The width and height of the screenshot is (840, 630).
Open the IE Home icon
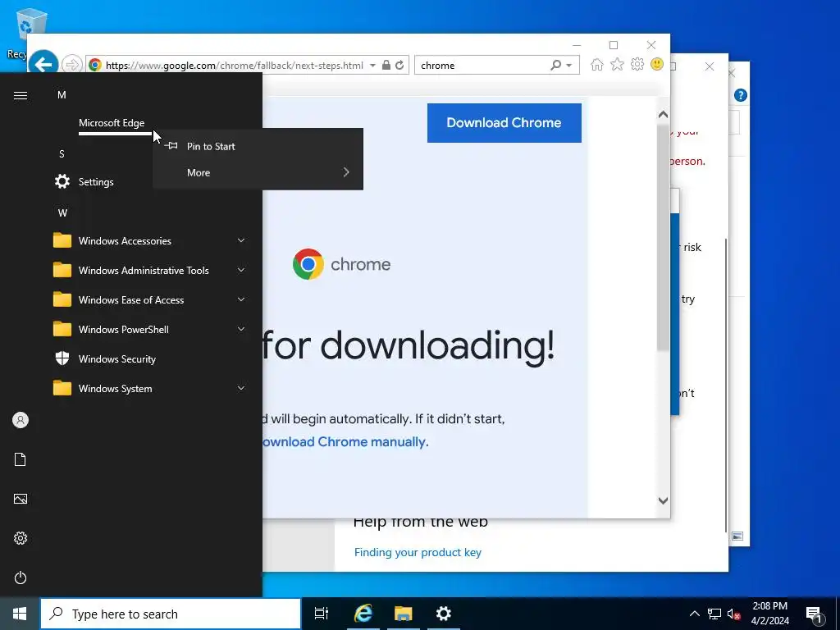[597, 65]
